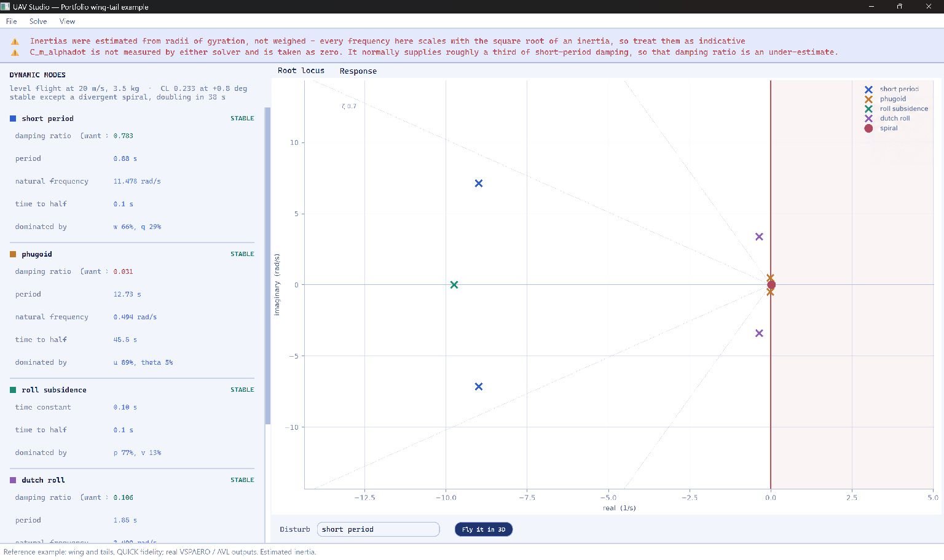The height and width of the screenshot is (560, 944).
Task: Select the short period pole with negative imaginary part
Action: click(479, 386)
